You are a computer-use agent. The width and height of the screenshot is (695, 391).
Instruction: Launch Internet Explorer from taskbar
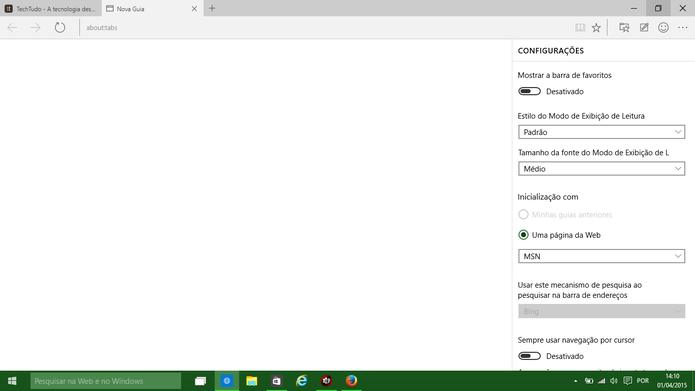click(x=301, y=381)
